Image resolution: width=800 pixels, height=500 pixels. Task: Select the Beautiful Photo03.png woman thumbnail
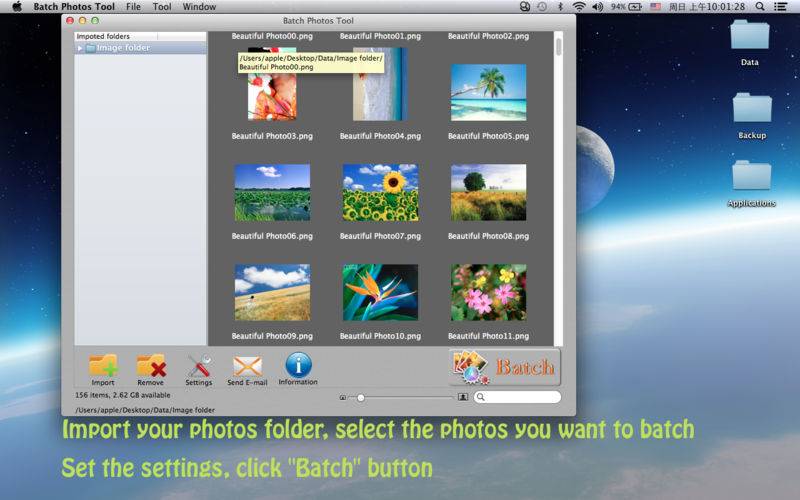[272, 84]
